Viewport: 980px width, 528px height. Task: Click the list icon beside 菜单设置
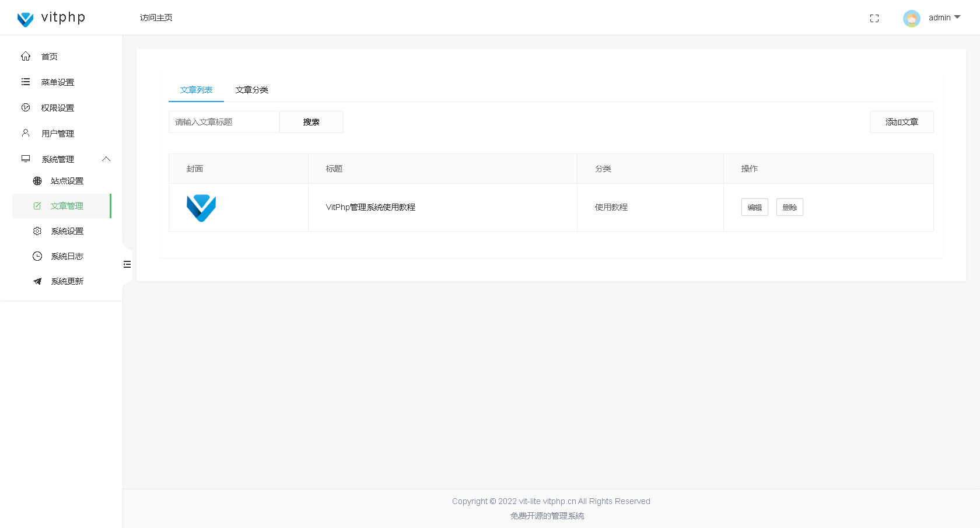[26, 82]
